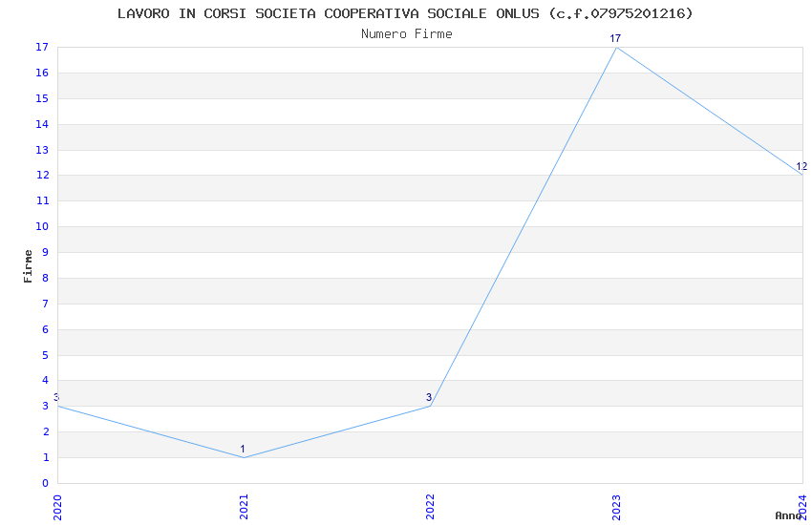
Task: Click the data label 17 at the 2023 peak
Action: (615, 38)
